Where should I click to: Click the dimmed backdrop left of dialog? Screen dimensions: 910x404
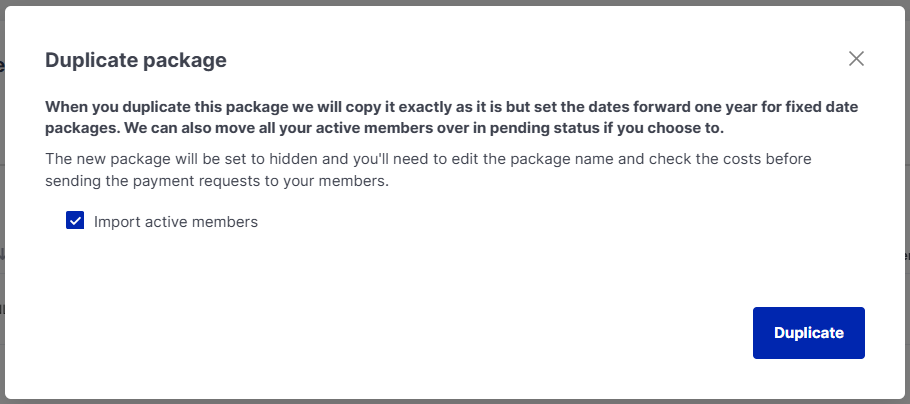[2, 200]
